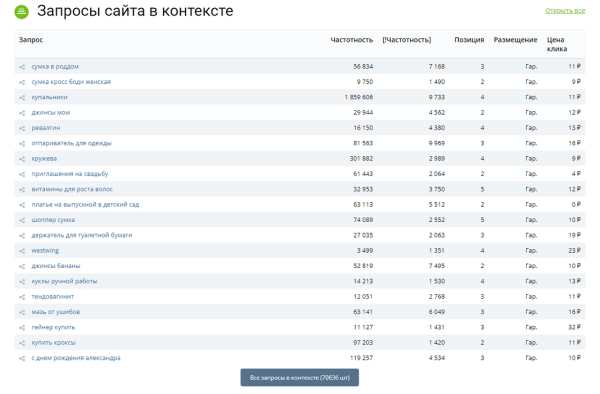Open query 'с днем рождения александра'
This screenshot has height=394, width=600.
[x=76, y=358]
